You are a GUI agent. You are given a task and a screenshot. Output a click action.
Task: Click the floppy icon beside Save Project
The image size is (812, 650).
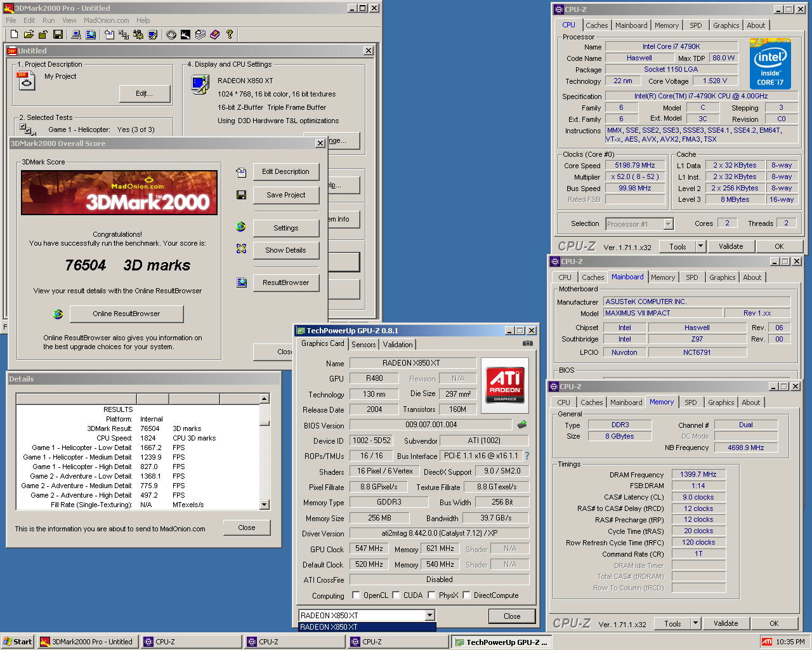pos(241,195)
